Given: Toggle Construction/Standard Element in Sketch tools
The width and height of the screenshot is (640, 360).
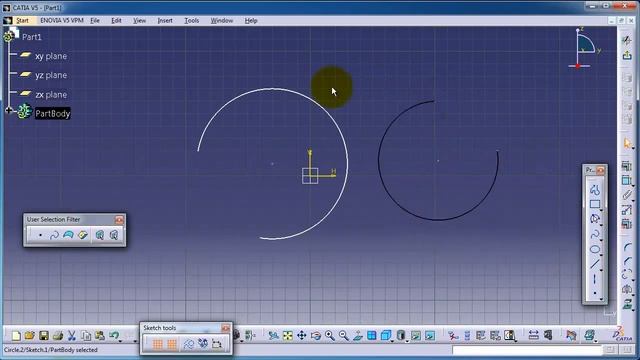Looking at the screenshot, I should (x=189, y=344).
